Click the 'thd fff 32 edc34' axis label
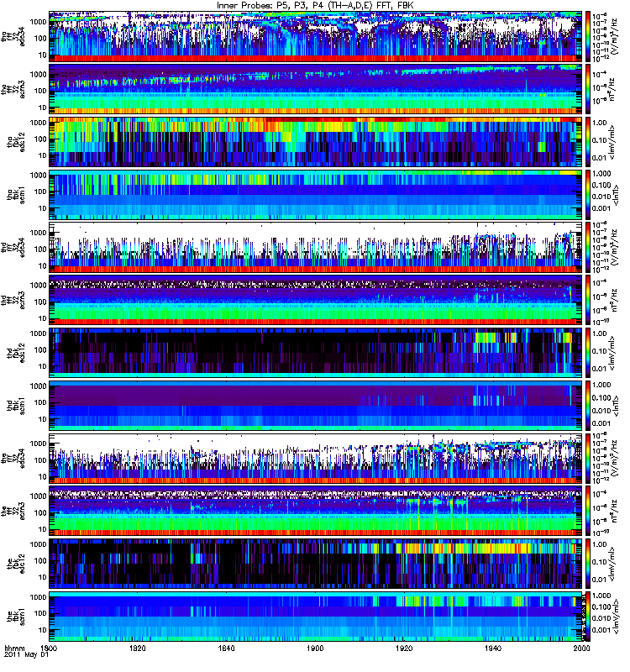Image resolution: width=630 pixels, height=672 pixels. [x=13, y=247]
